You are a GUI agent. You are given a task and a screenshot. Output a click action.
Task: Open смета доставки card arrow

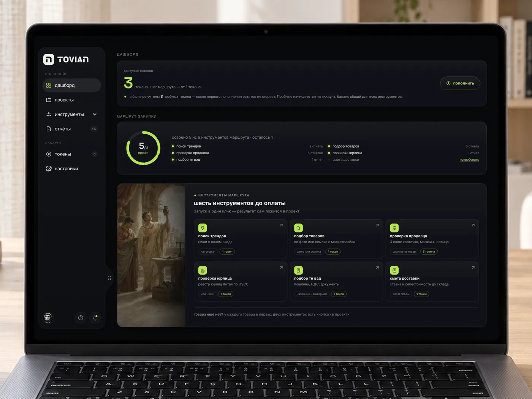pos(473,268)
